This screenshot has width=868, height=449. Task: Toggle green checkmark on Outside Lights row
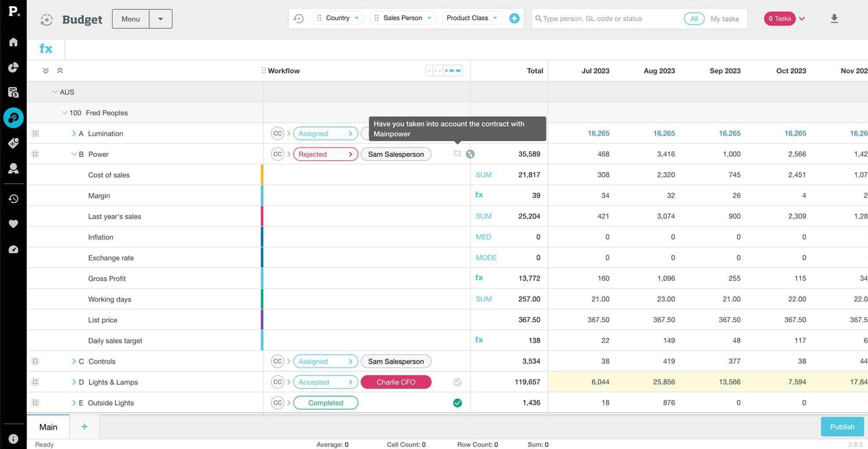457,403
